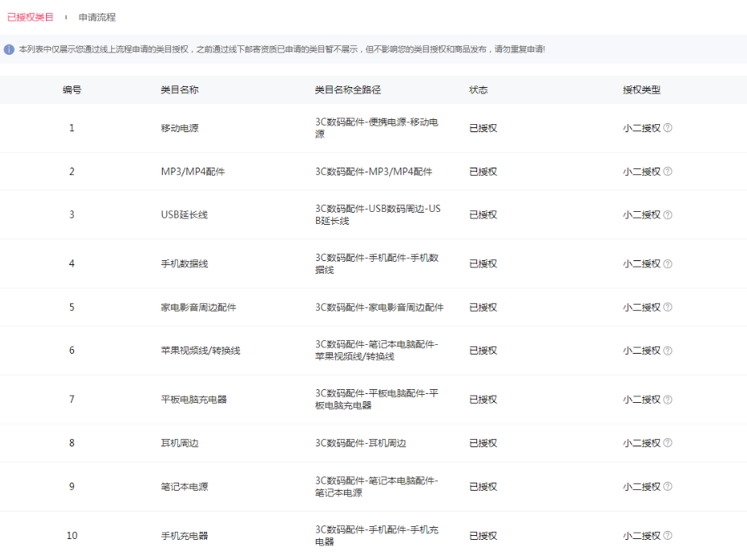This screenshot has width=747, height=560.
Task: Click help icon for MP3/MP4配件 authorization type
Action: pyautogui.click(x=667, y=172)
